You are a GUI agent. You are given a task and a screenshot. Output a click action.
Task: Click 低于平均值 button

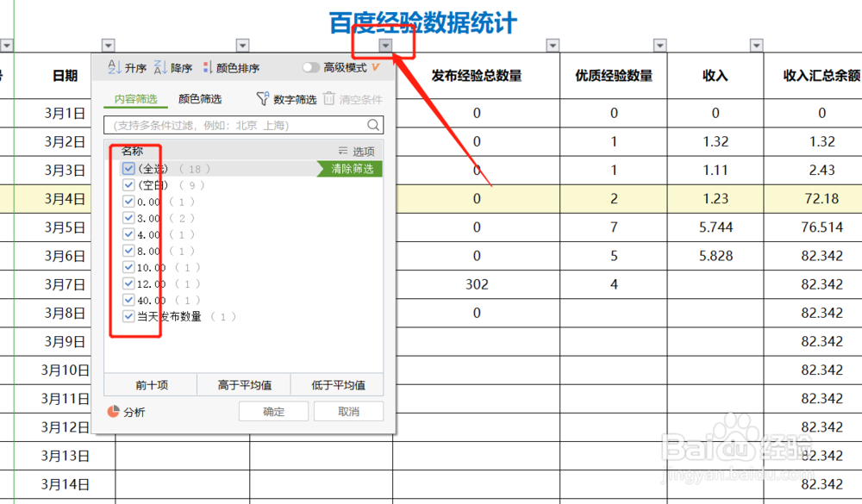point(338,385)
